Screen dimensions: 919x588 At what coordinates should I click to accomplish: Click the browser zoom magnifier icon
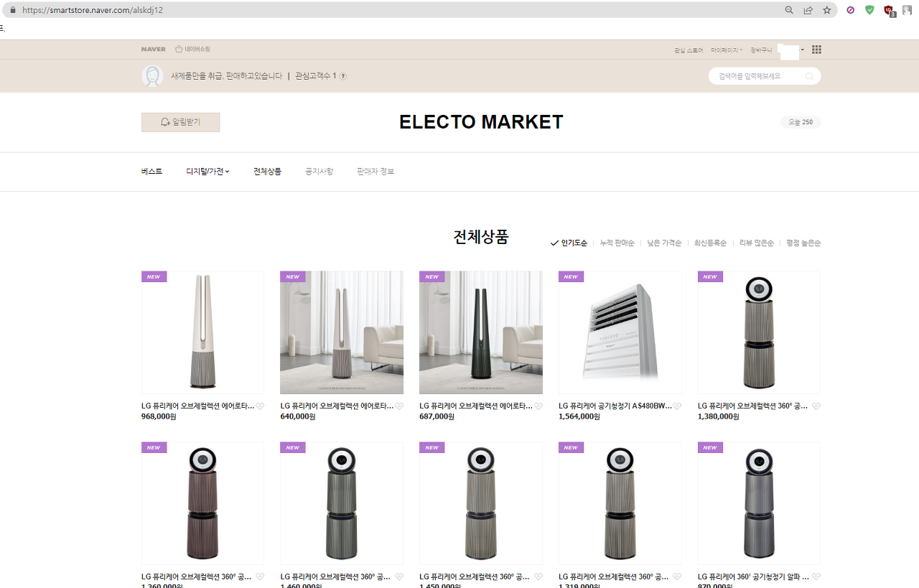click(x=789, y=10)
